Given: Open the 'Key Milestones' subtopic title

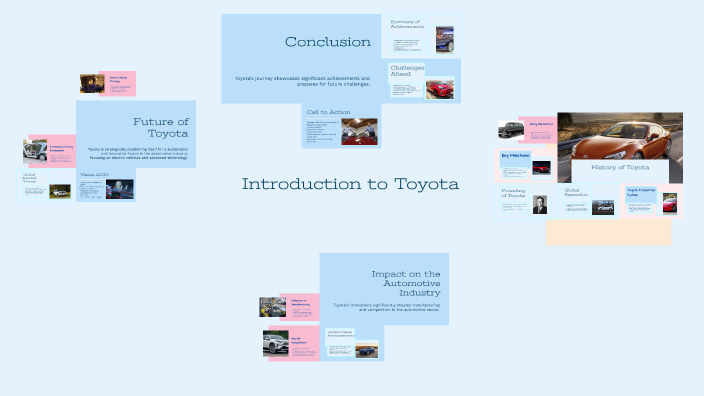Looking at the screenshot, I should click(515, 156).
